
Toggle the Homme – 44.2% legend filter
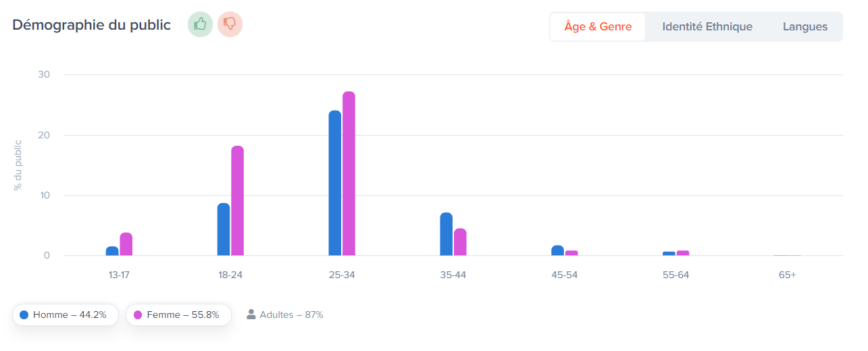[66, 315]
